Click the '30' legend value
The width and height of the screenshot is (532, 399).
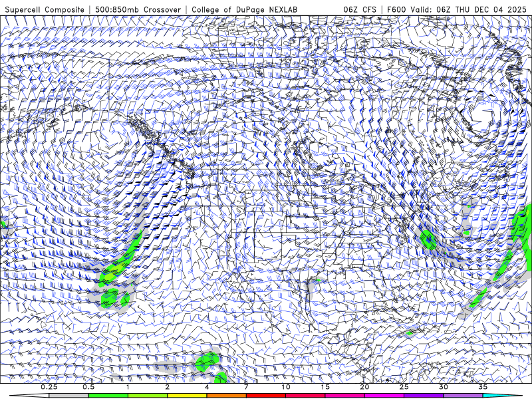coord(444,387)
